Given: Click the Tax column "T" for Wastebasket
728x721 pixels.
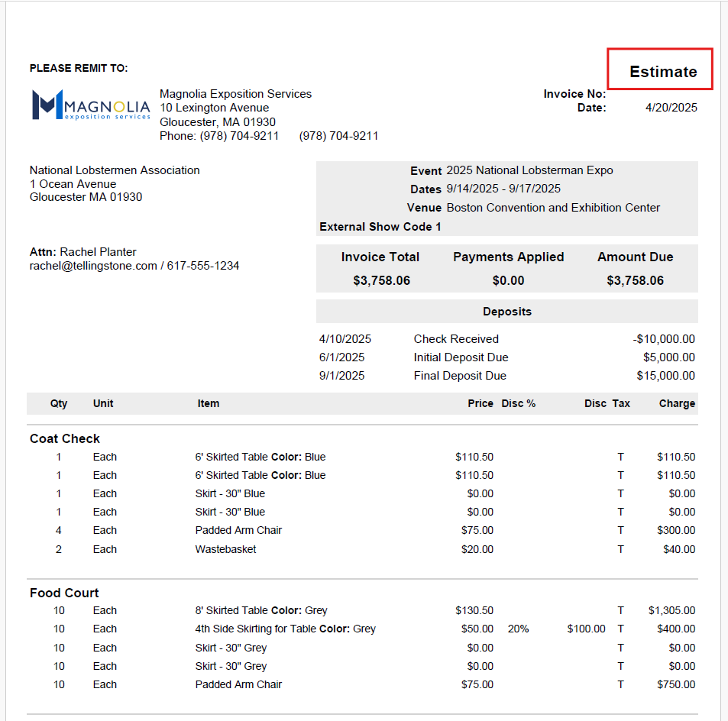Looking at the screenshot, I should [x=620, y=549].
